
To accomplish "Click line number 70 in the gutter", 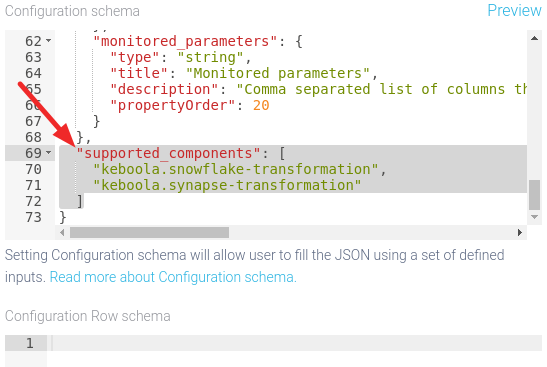I will coord(33,169).
